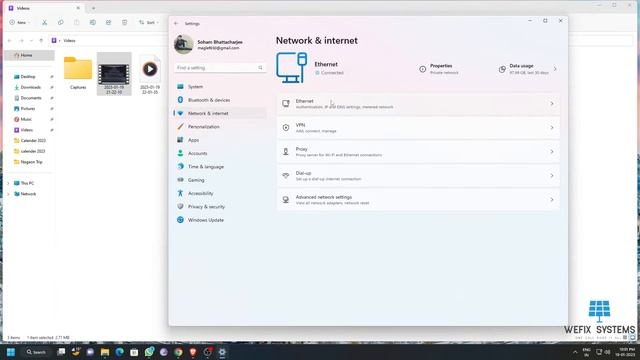Open Windows Start menu

[x=11, y=352]
